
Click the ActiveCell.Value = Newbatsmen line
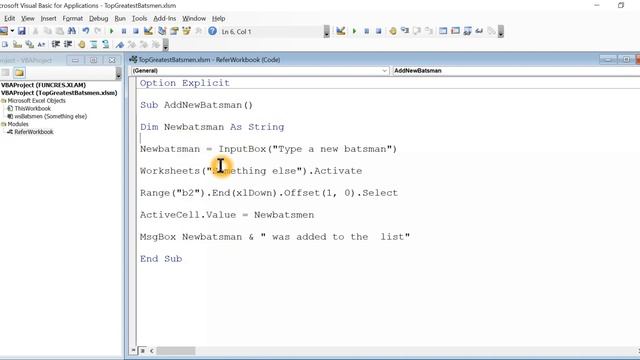tap(227, 215)
